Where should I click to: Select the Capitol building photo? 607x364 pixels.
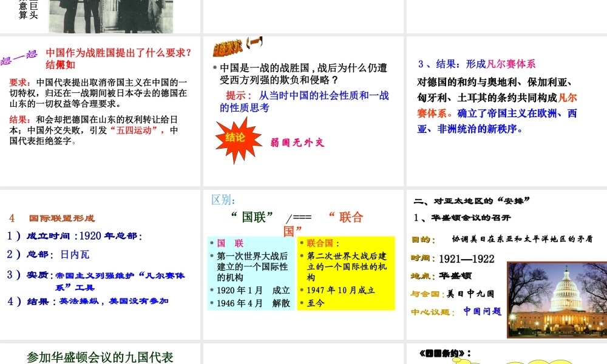click(557, 300)
